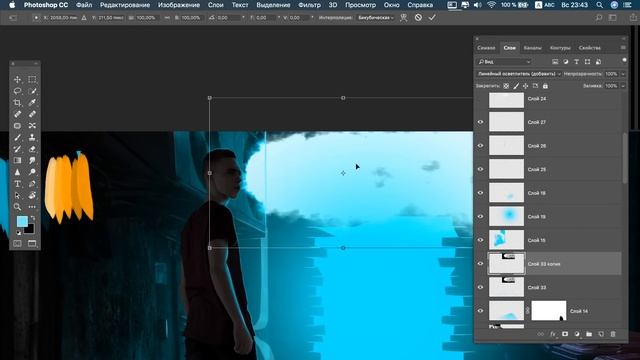Open the Edit Toolbar three-dots button
Image resolution: width=640 pixels, height=360 pixels.
coord(32,207)
